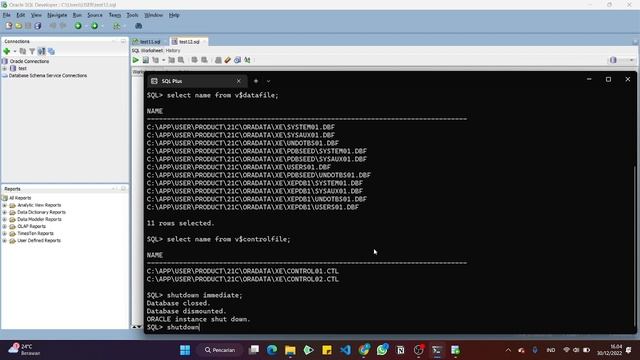The height and width of the screenshot is (360, 640).
Task: Open the File menu
Action: (7, 15)
